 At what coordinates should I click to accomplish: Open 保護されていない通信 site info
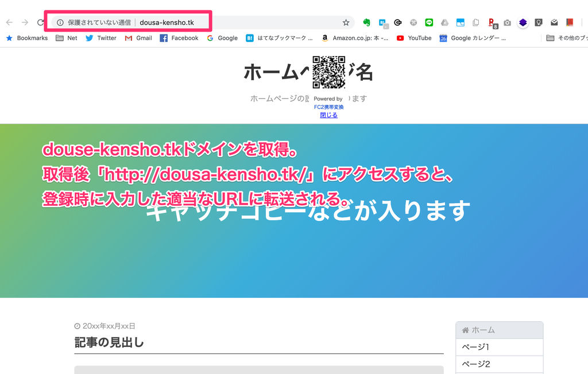(x=60, y=21)
